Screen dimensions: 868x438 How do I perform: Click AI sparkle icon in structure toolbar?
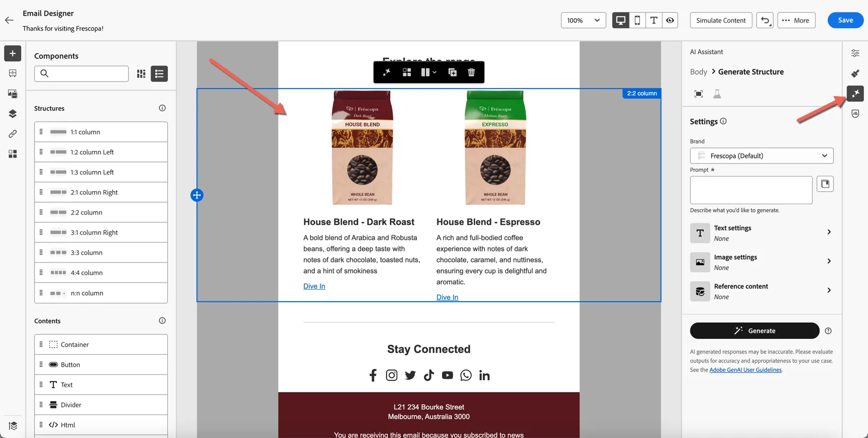(387, 72)
